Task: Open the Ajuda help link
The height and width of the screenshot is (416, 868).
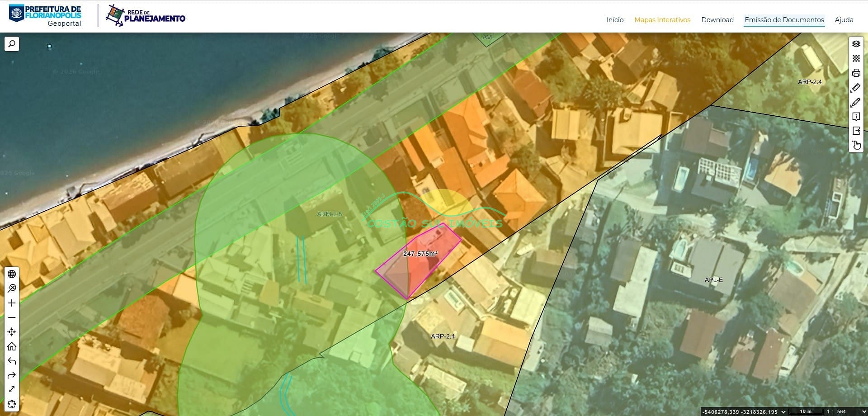Action: (x=844, y=20)
